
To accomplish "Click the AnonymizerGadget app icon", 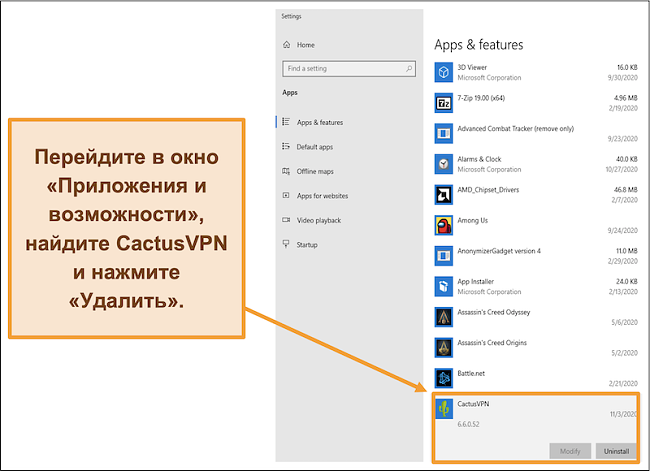I will coord(444,256).
